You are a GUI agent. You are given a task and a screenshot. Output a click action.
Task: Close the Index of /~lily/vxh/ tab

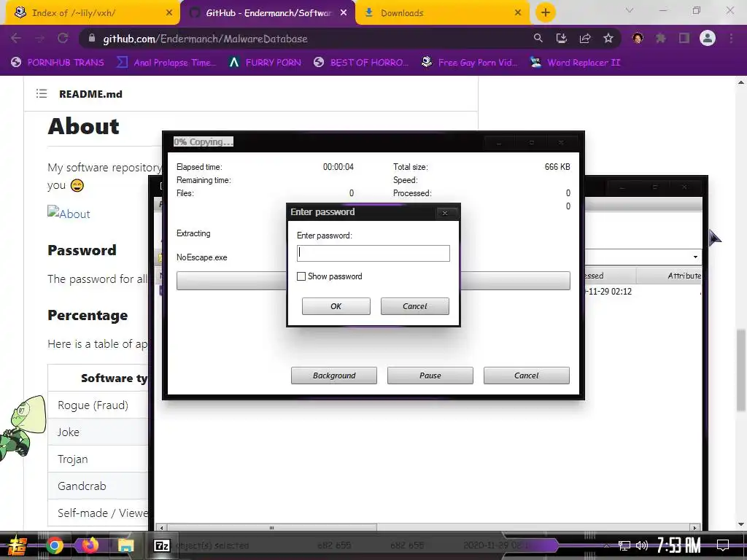coord(169,13)
